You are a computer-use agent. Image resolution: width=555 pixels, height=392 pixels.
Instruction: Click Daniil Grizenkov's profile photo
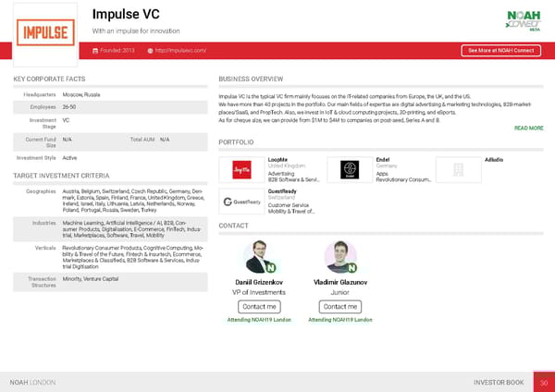click(x=256, y=256)
